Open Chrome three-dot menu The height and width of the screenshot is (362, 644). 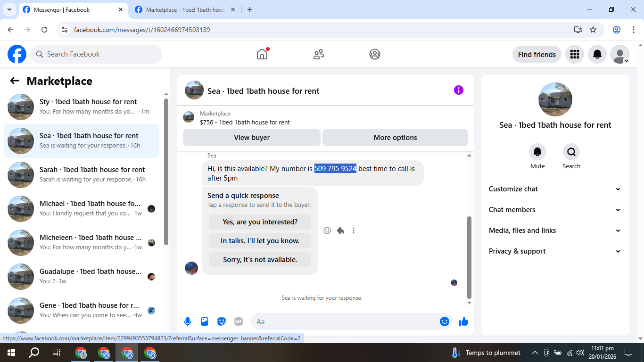[x=634, y=30]
